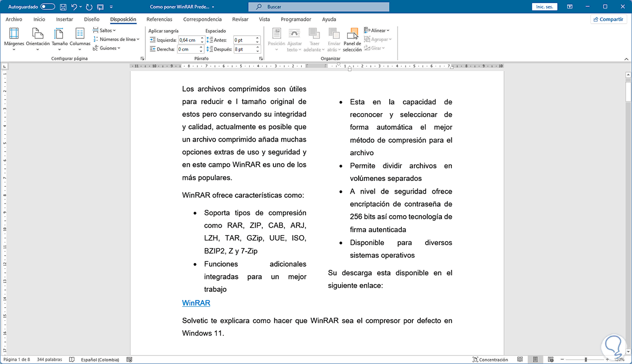Open the Márgenes page margins menu
The width and height of the screenshot is (632, 364).
(x=14, y=40)
